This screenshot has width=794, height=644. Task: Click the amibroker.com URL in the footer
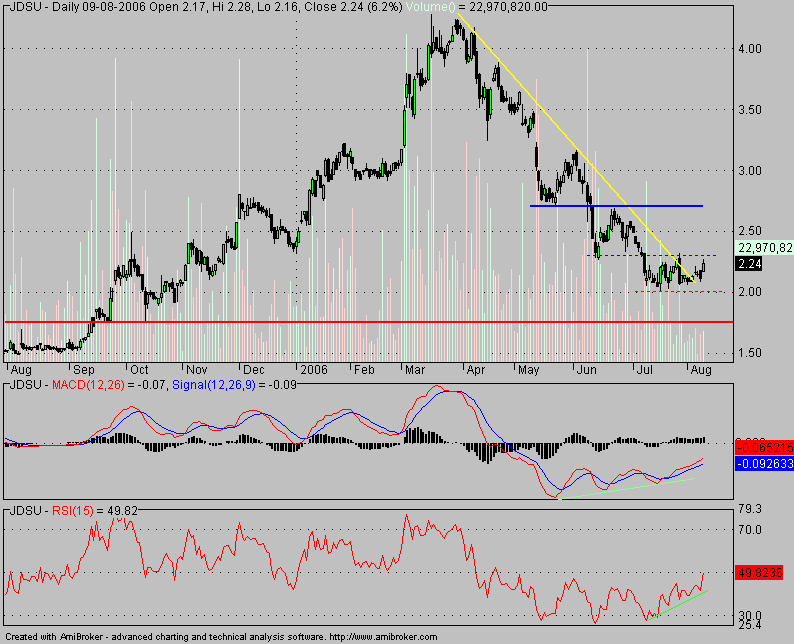[x=383, y=637]
